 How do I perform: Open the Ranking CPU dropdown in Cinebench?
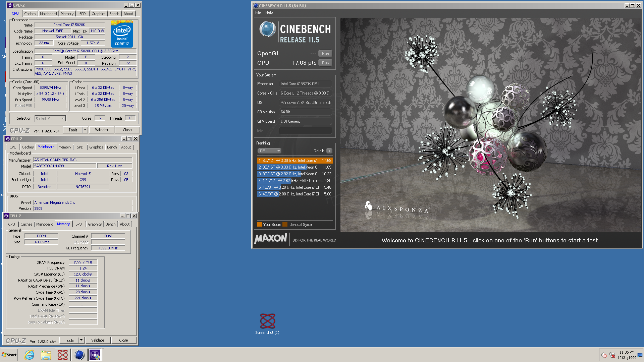click(x=269, y=151)
